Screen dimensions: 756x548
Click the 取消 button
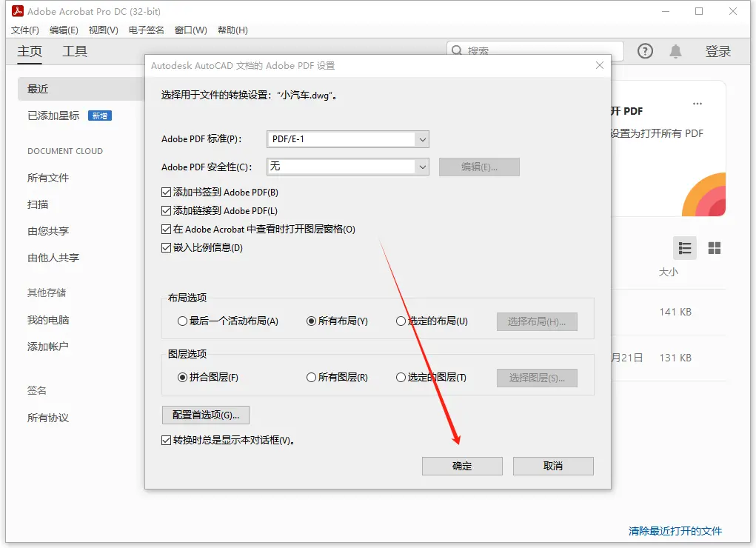pyautogui.click(x=553, y=466)
